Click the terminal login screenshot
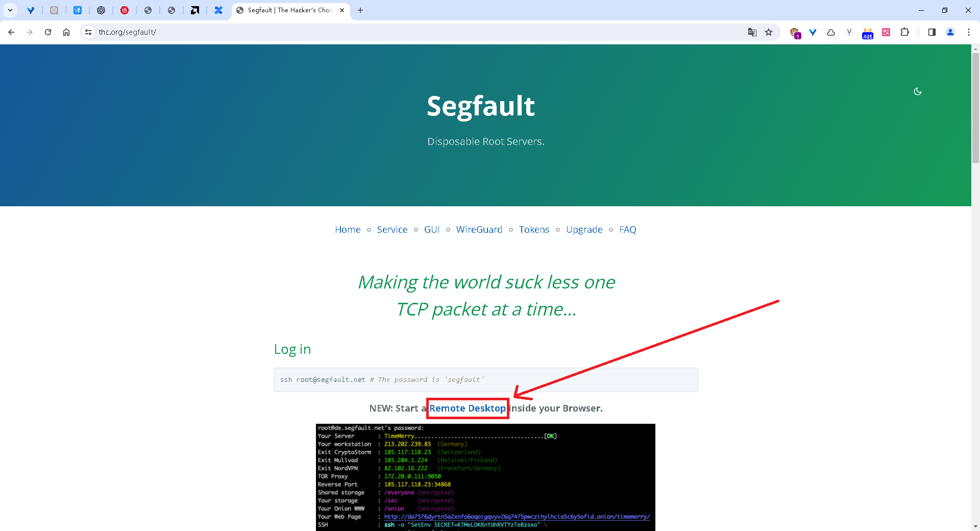980x531 pixels. 485,477
